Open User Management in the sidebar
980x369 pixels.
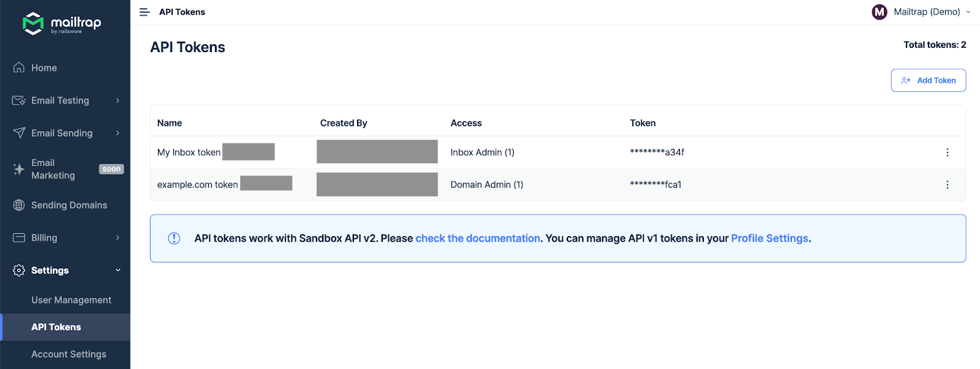71,300
